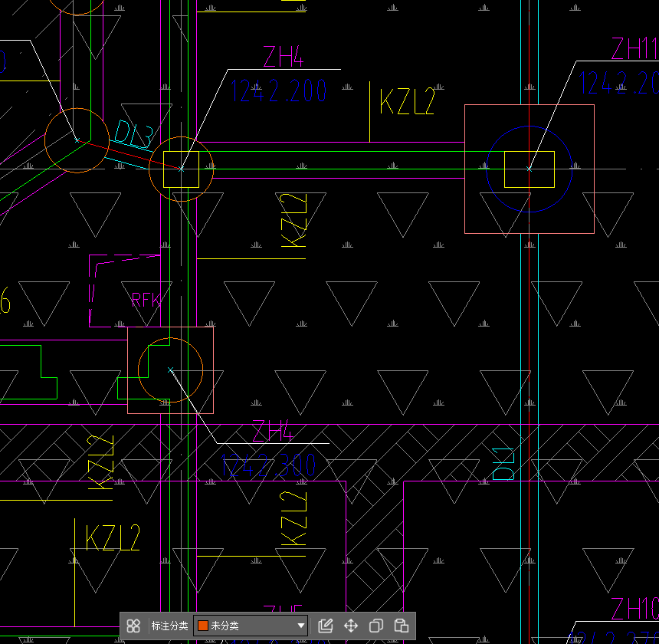659x644 pixels.
Task: Click the copy icon in the toolbar
Action: coord(376,626)
